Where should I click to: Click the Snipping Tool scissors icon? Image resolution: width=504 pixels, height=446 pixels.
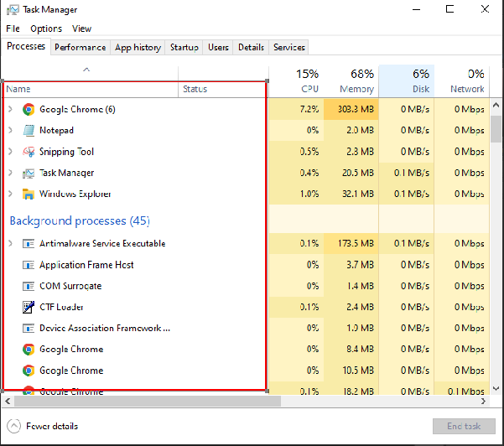(x=29, y=152)
